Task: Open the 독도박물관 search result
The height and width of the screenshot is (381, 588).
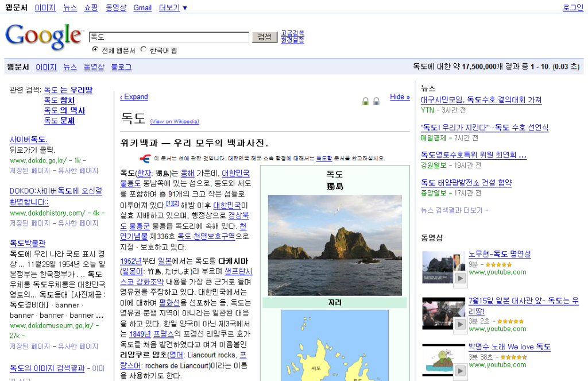Action: pyautogui.click(x=28, y=243)
